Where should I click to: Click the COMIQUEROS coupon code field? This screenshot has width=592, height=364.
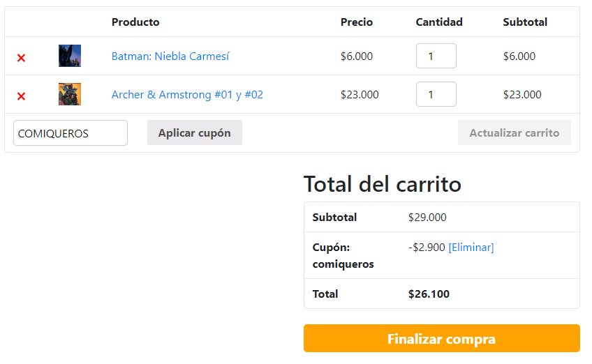click(71, 132)
